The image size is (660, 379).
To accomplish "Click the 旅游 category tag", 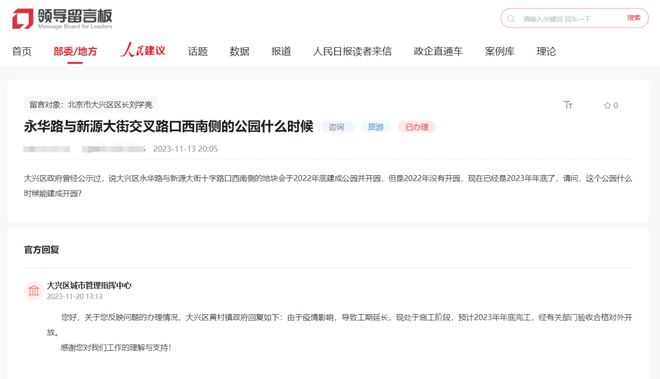I will [x=376, y=127].
